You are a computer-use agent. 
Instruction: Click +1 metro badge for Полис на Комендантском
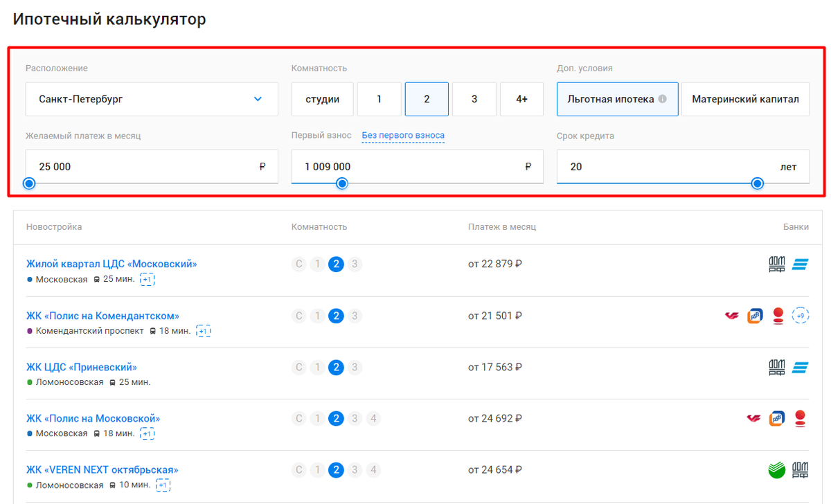pyautogui.click(x=203, y=331)
